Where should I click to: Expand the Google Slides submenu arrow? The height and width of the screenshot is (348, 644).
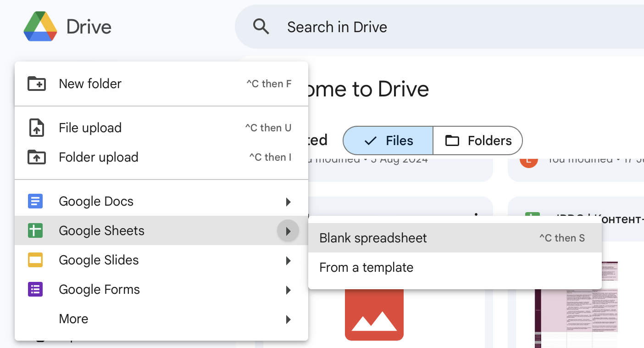pyautogui.click(x=288, y=260)
